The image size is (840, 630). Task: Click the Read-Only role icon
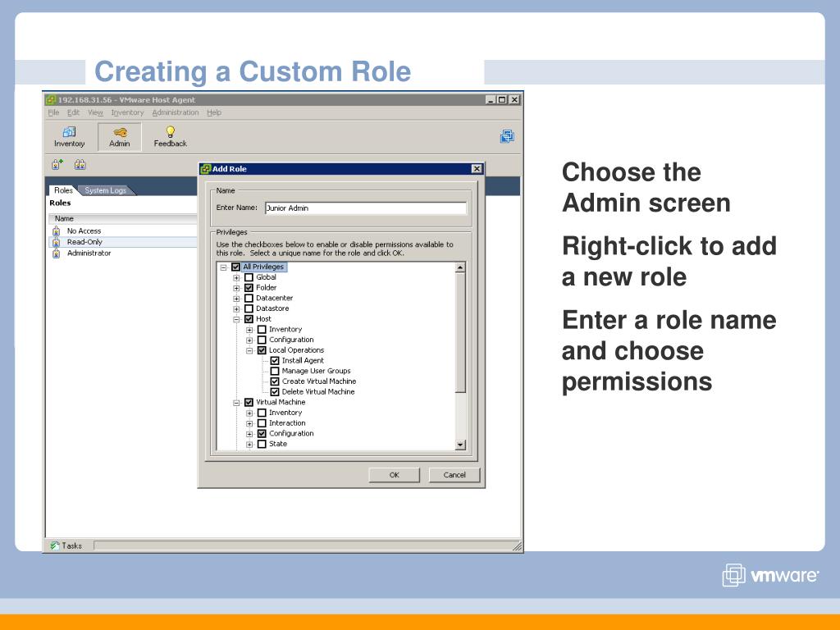pyautogui.click(x=57, y=242)
